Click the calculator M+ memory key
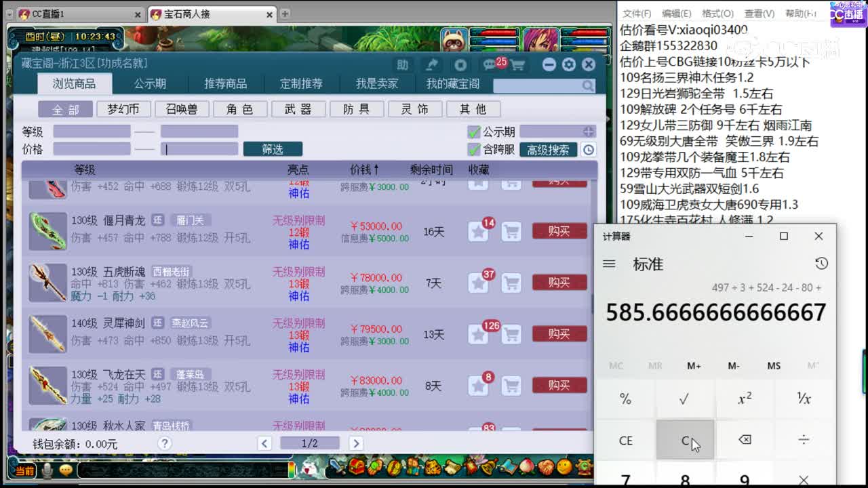This screenshot has width=868, height=488. [x=694, y=365]
